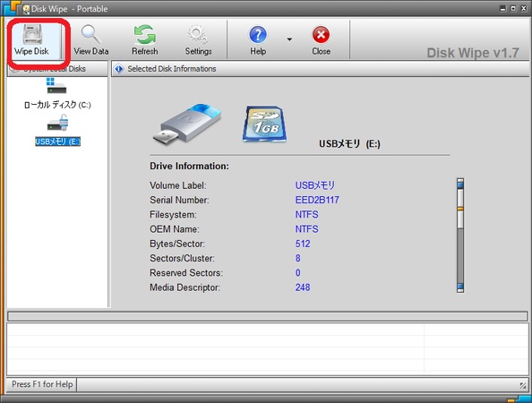532x403 pixels.
Task: Click the Volume Label value USBメモリ
Action: (x=315, y=185)
